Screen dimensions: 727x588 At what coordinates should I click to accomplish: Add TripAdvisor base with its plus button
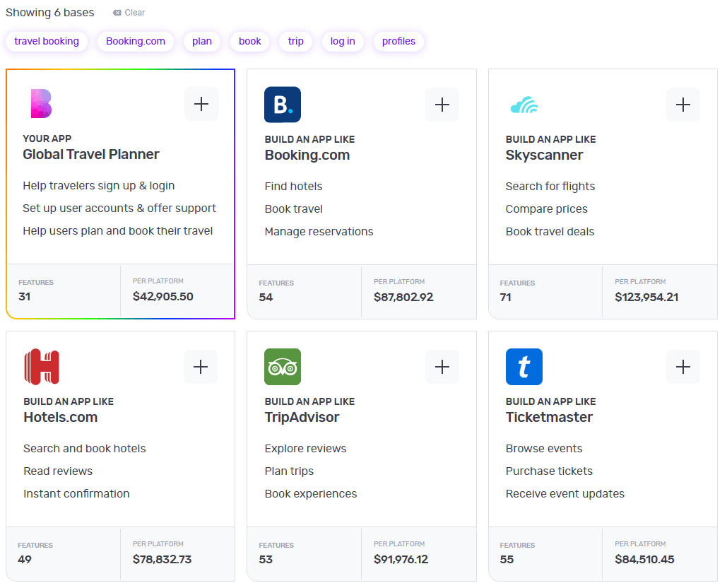click(442, 367)
